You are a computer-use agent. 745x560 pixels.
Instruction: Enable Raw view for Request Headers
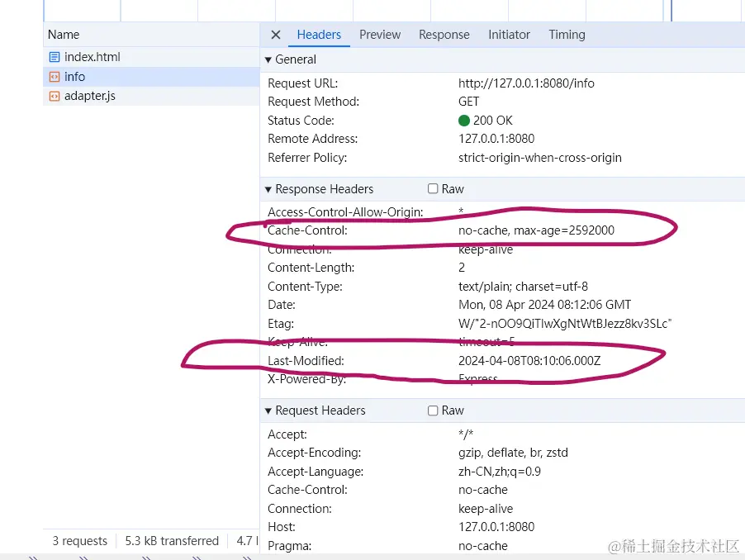click(x=432, y=411)
